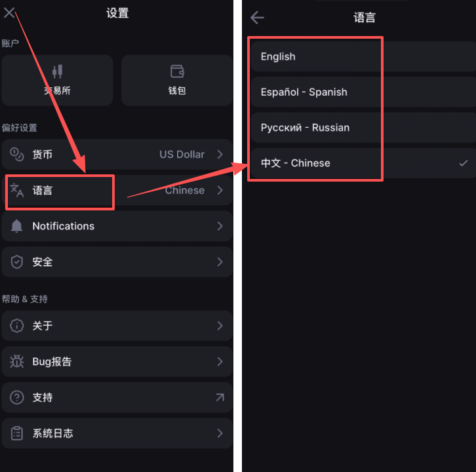This screenshot has height=472, width=476.
Task: Select English language option
Action: point(363,57)
